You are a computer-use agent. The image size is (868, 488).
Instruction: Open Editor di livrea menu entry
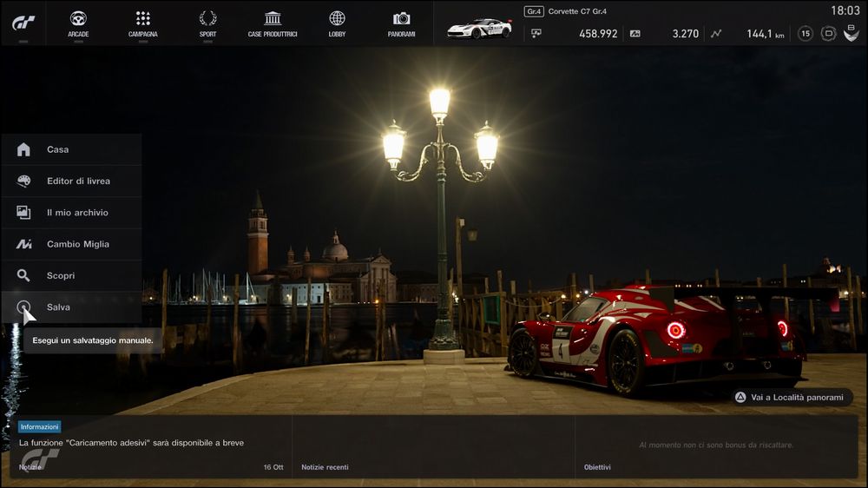pyautogui.click(x=71, y=181)
